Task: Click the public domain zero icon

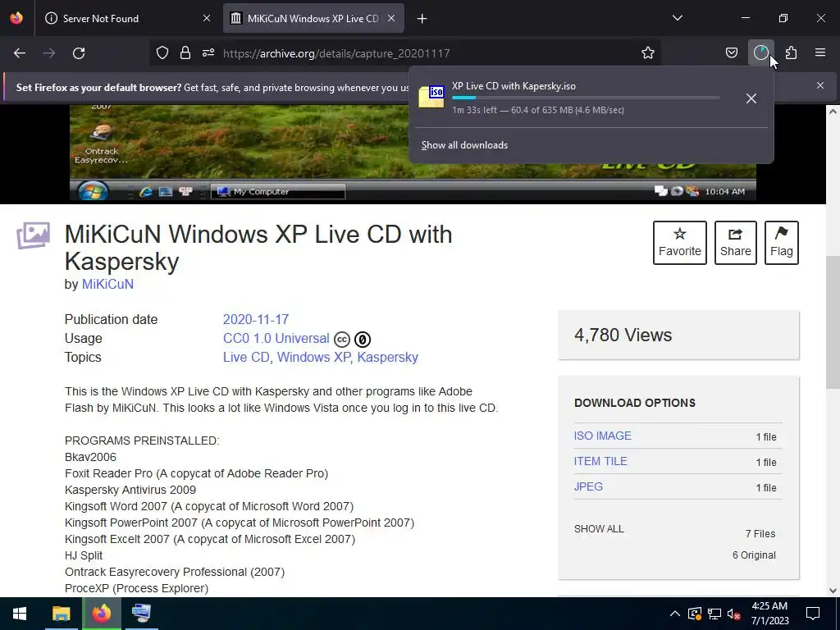Action: point(363,340)
